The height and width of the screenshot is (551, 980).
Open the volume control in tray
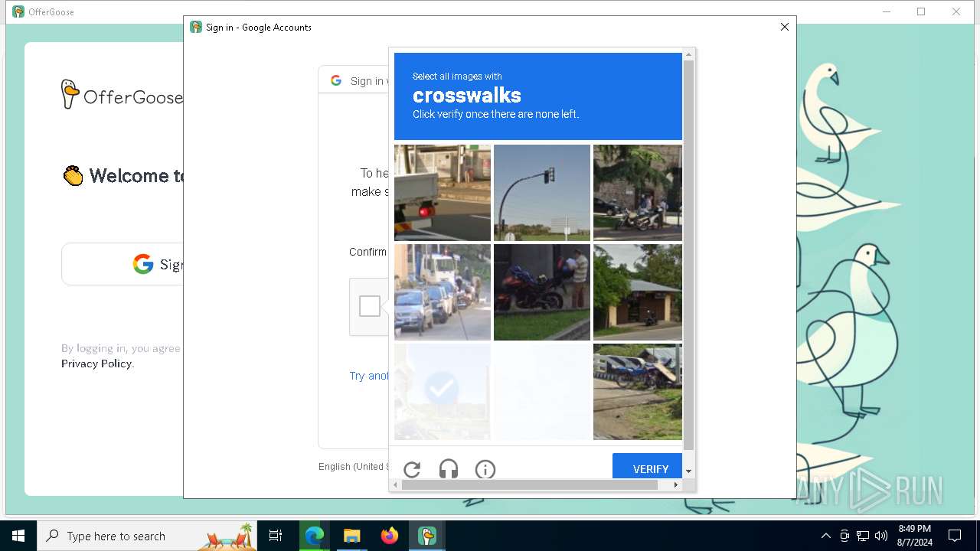(881, 536)
